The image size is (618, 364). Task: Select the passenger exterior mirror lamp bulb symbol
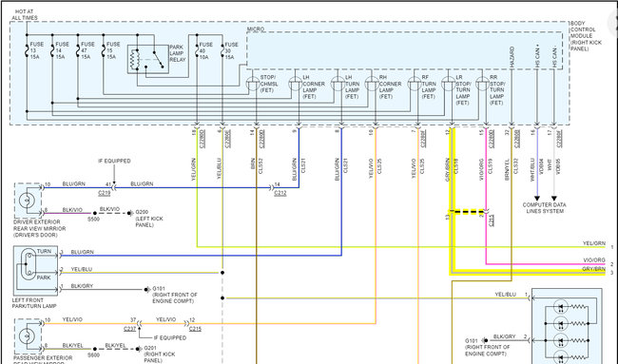click(27, 336)
